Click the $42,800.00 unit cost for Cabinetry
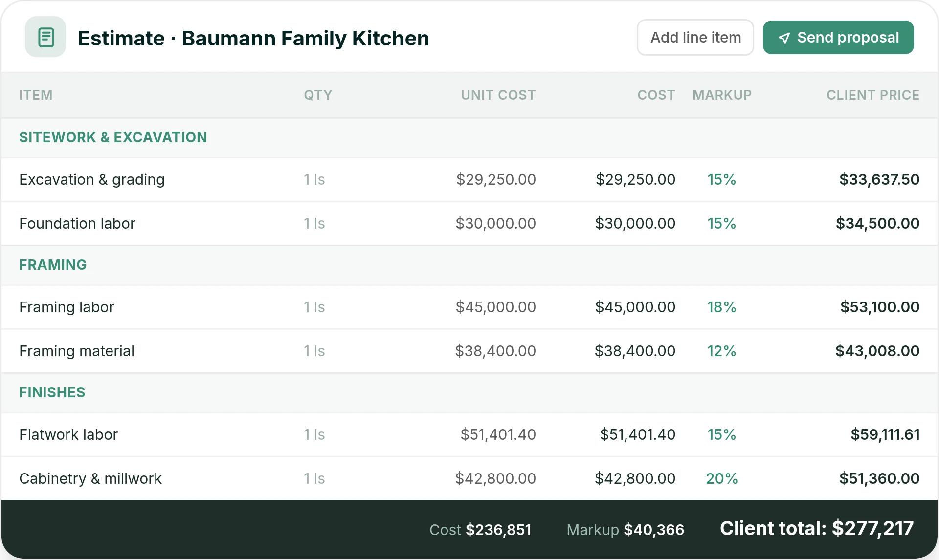 tap(495, 478)
